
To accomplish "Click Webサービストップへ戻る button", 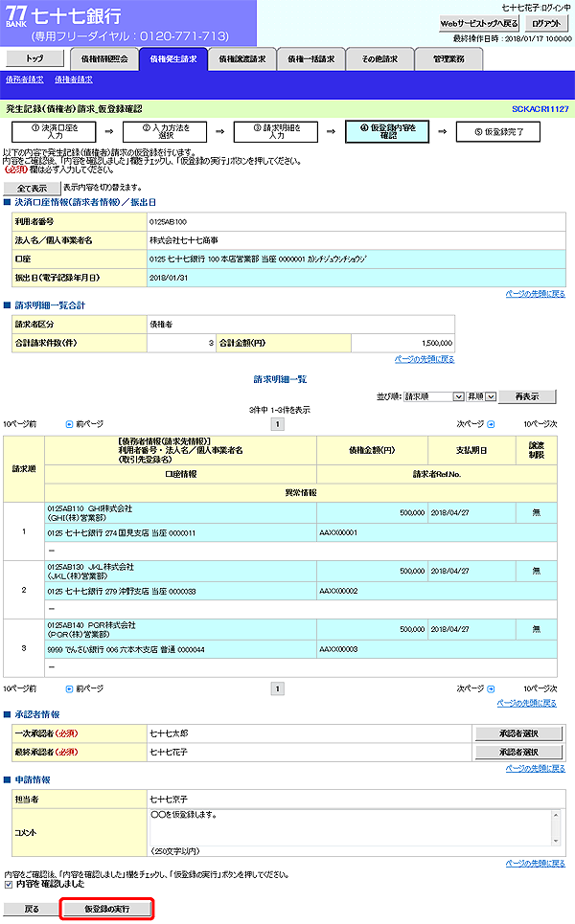I will pos(479,24).
